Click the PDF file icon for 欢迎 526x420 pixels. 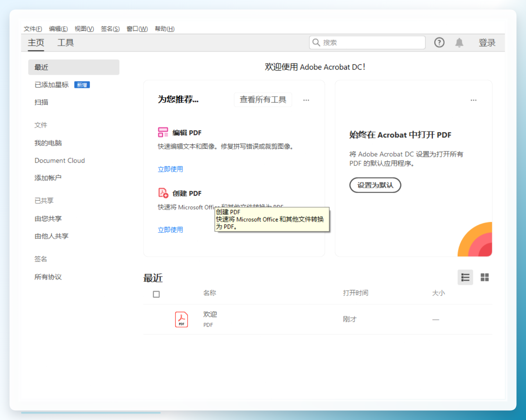click(182, 319)
